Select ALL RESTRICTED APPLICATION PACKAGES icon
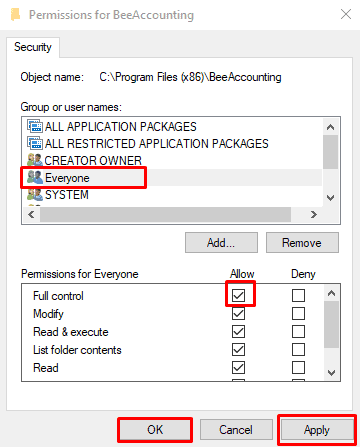The image size is (360, 447). coord(35,143)
